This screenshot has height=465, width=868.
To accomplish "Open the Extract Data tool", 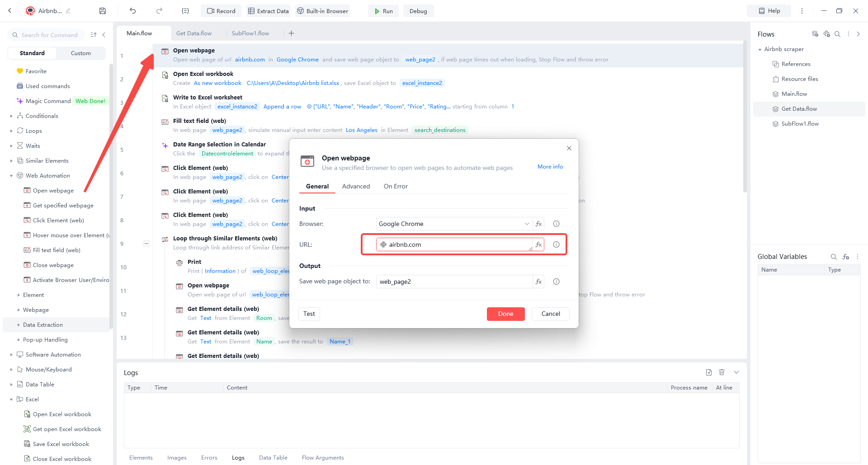I will (269, 10).
